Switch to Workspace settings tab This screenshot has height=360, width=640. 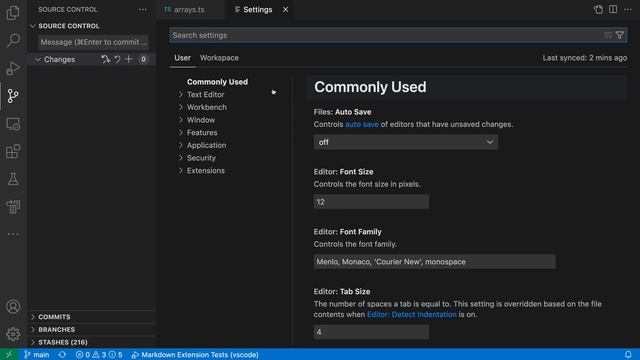tap(219, 58)
